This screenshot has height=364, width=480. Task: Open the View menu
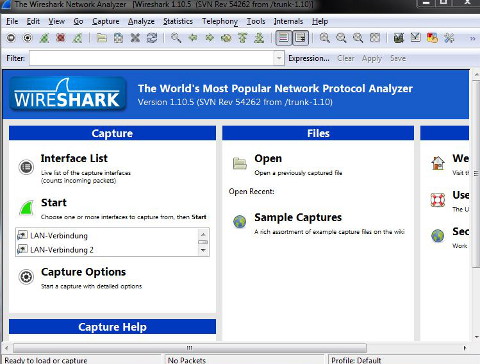(x=56, y=21)
